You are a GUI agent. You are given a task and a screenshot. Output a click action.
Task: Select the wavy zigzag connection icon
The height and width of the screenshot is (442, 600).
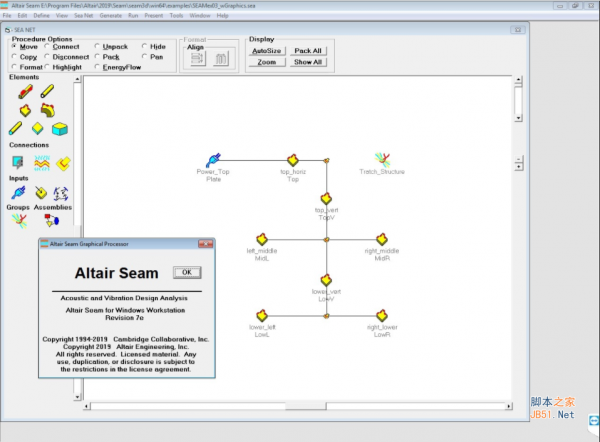pos(42,163)
